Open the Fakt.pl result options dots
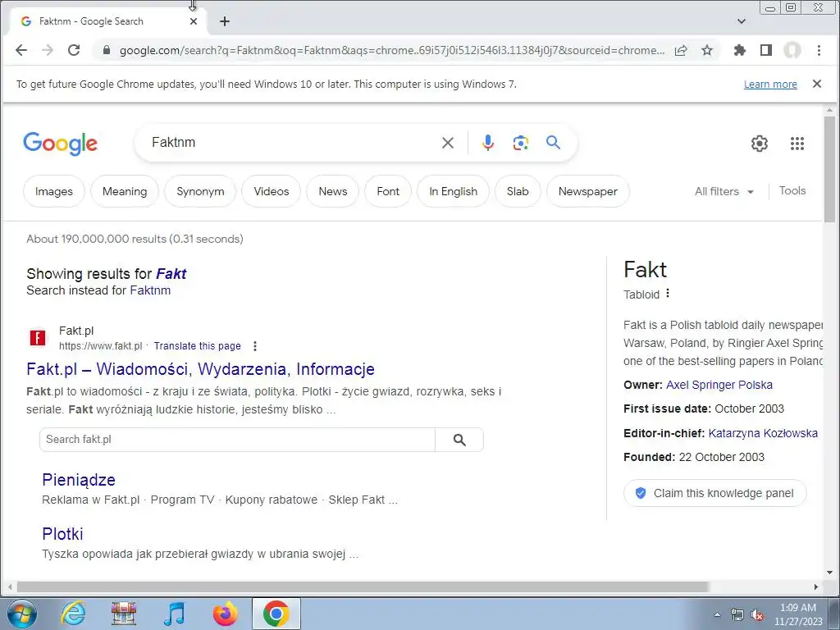This screenshot has height=630, width=840. coord(255,346)
